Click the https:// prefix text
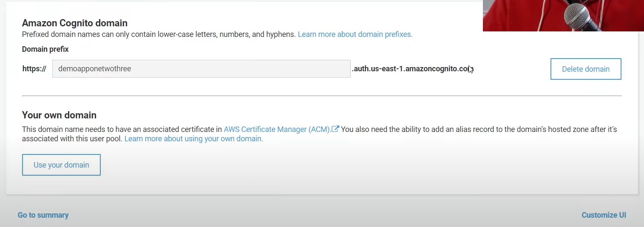Screen dimensions: 644x227 [x=34, y=69]
